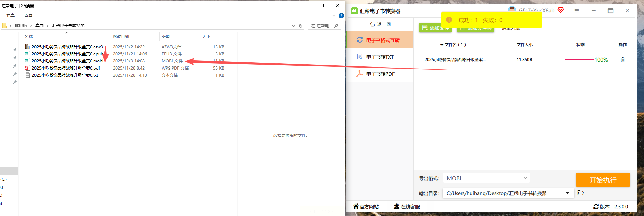Click breadcrumb chevron after 此电脑
644x216 pixels.
[x=31, y=26]
